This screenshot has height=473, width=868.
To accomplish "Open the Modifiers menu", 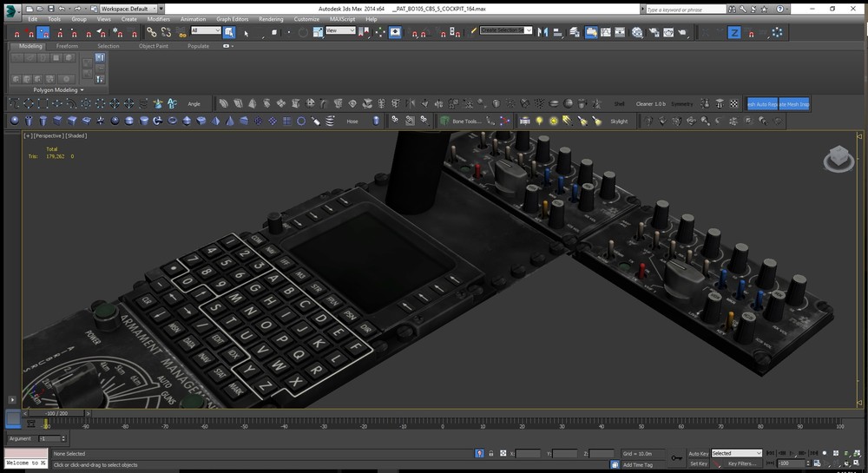I will coord(158,18).
